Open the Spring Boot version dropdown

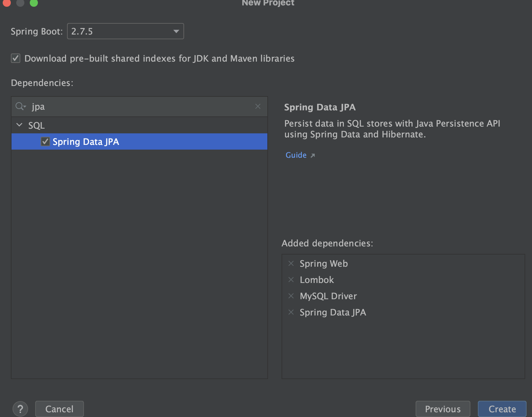coord(125,31)
